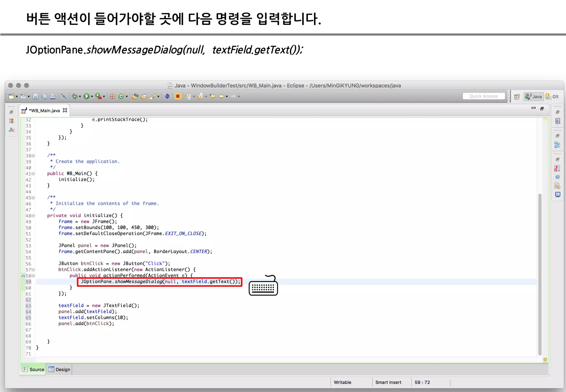Viewport: 566px width, 392px height.
Task: Click the override indicator at line 58
Action: click(23, 276)
